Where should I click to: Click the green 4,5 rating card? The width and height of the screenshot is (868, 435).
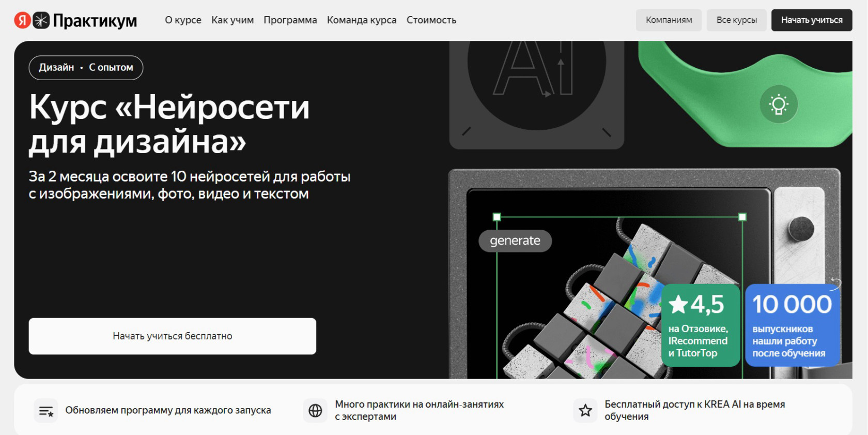pos(701,325)
